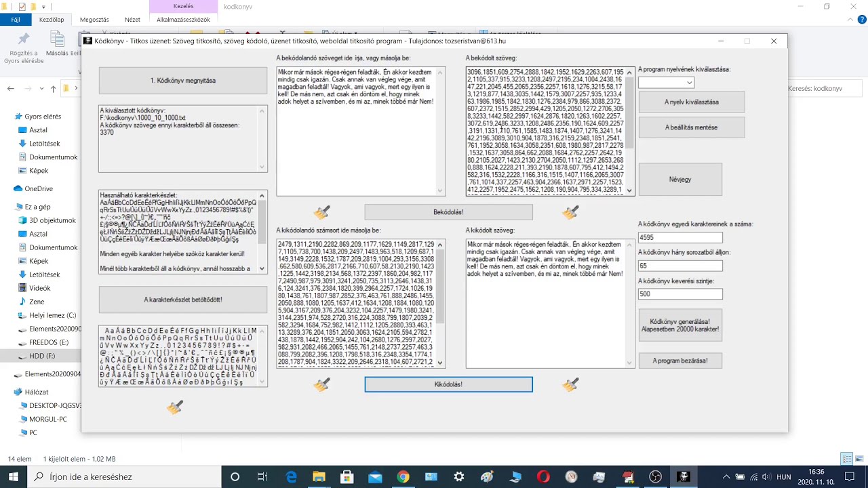Open the notification center icon
868x488 pixels.
coord(850,476)
